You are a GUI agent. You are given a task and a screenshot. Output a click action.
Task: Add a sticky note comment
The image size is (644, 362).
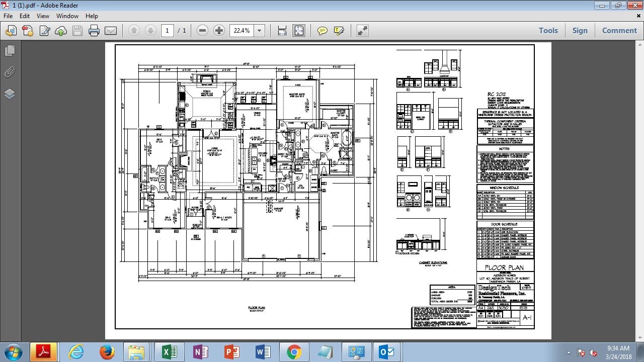321,31
